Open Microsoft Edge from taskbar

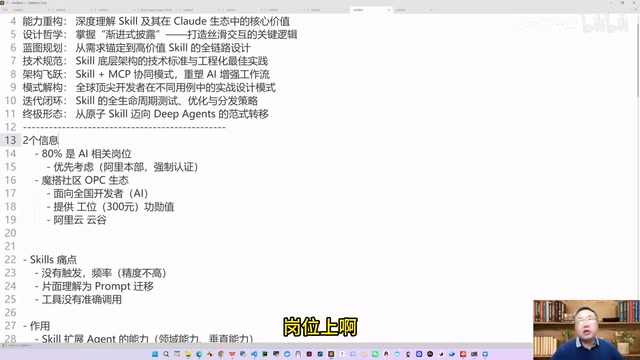[x=199, y=354]
